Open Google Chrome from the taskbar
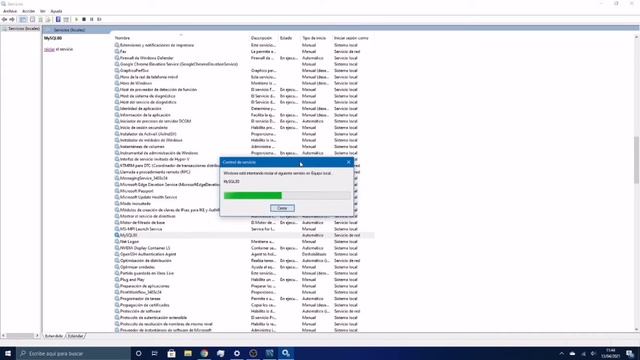640x360 pixels. coord(204,353)
